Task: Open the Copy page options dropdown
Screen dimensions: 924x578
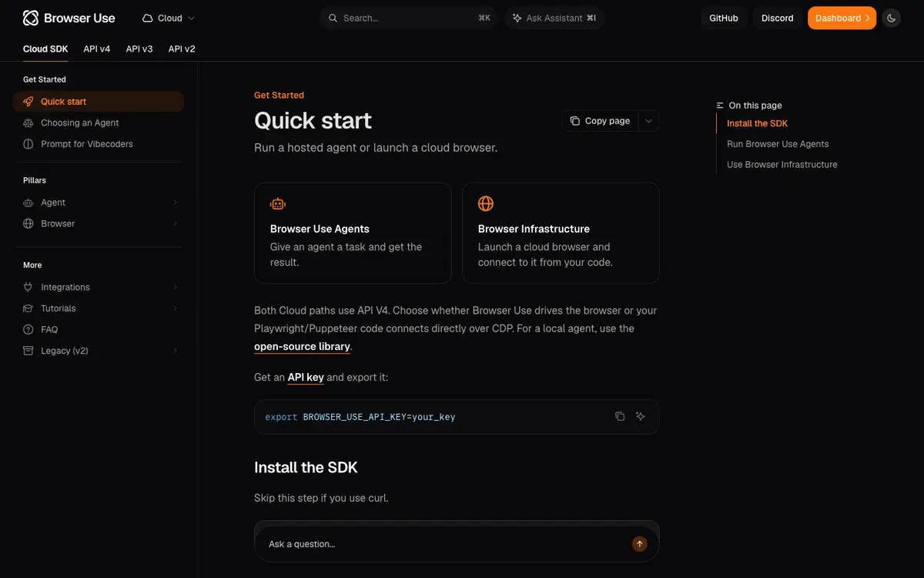Action: pos(648,121)
